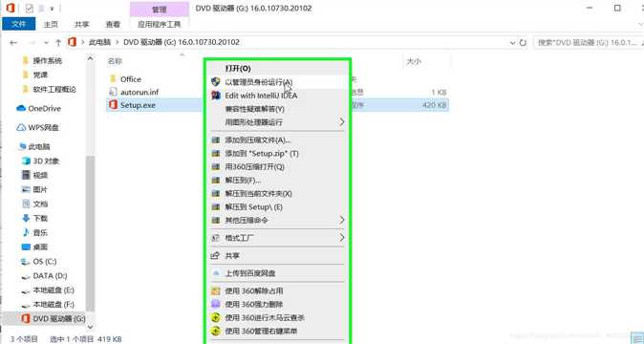This screenshot has height=344, width=644.
Task: Expand the 格式工厂 submenu
Action: pos(277,238)
